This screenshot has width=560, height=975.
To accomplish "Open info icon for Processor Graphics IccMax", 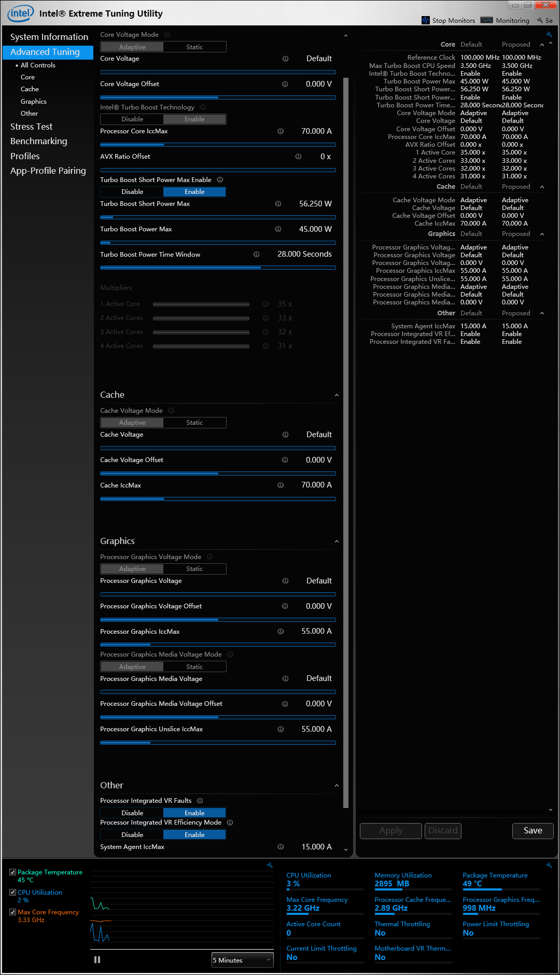I will pyautogui.click(x=281, y=632).
